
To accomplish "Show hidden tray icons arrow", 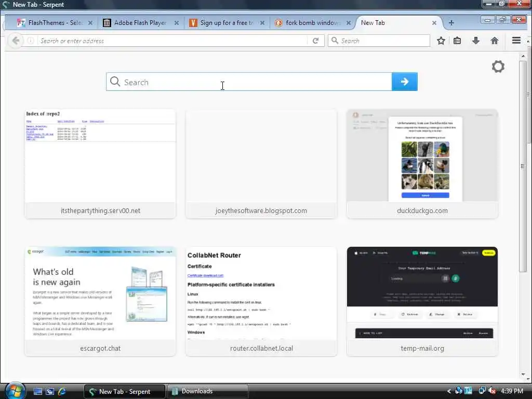I will pos(449,391).
